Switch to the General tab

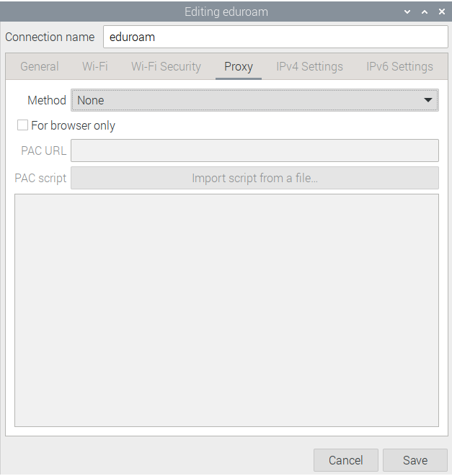40,67
